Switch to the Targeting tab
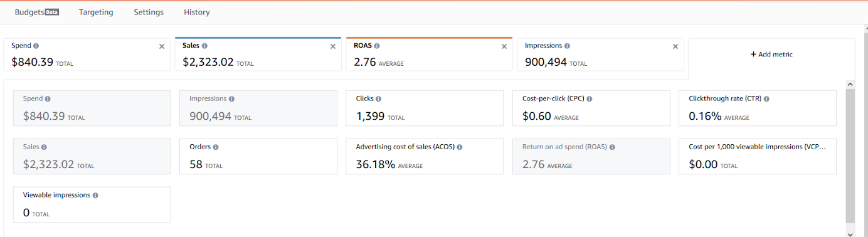The image size is (868, 237). tap(96, 12)
